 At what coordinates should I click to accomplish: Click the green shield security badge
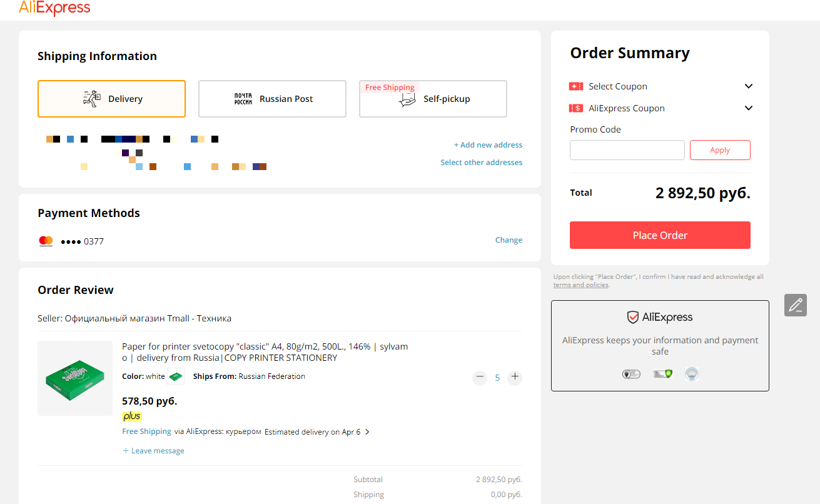pos(663,374)
